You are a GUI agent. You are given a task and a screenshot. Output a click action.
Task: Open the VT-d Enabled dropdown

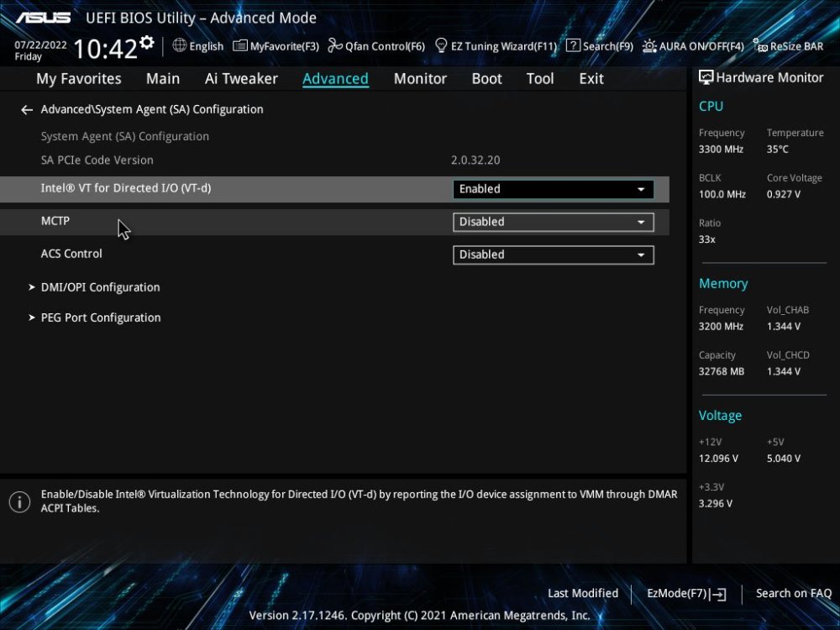[x=553, y=189]
